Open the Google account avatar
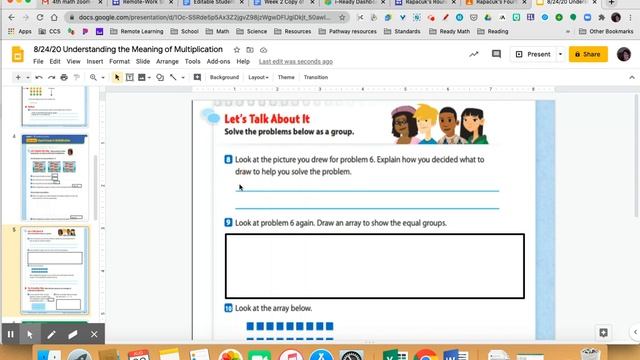 pos(624,54)
